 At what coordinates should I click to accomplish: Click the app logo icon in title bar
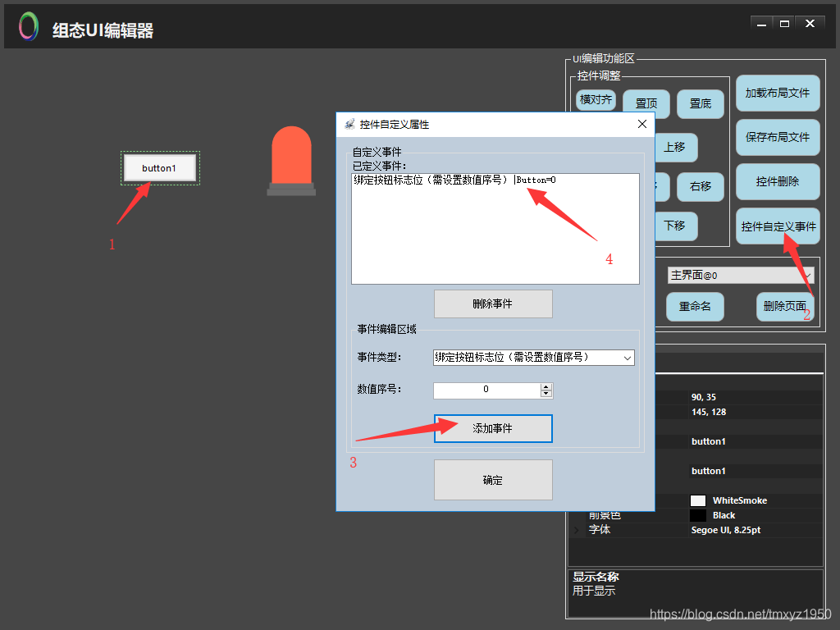(x=29, y=26)
